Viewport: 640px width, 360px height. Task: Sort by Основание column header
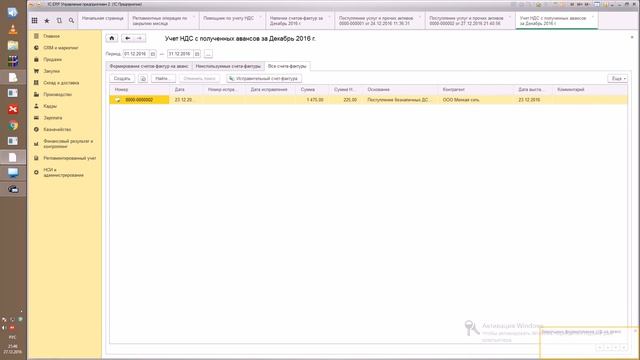400,89
